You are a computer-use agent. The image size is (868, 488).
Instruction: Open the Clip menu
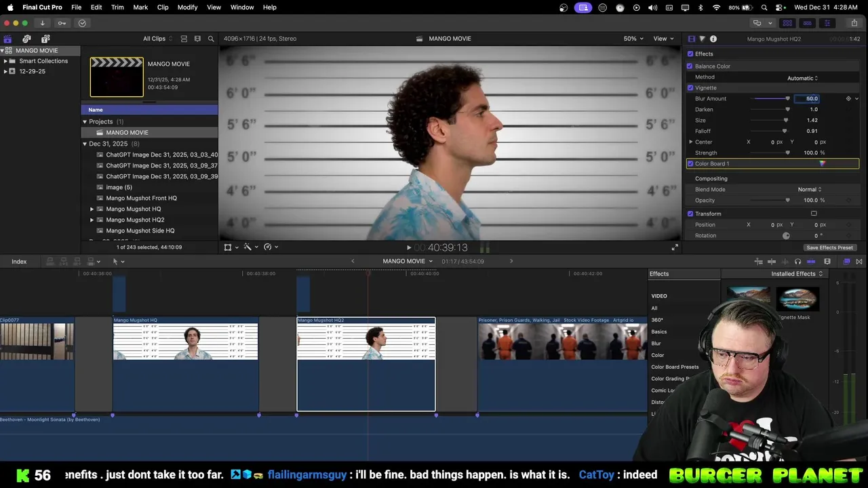point(163,7)
